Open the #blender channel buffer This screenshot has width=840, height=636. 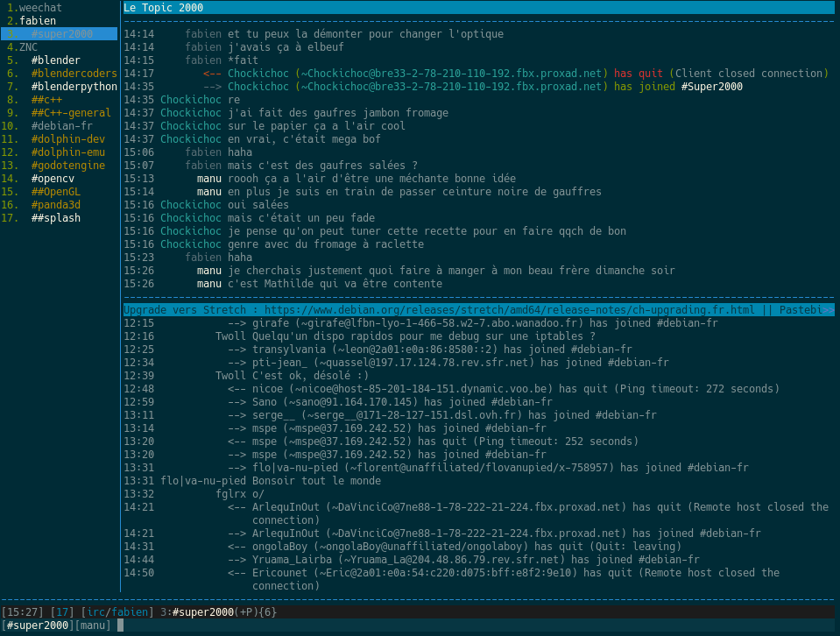tap(56, 60)
